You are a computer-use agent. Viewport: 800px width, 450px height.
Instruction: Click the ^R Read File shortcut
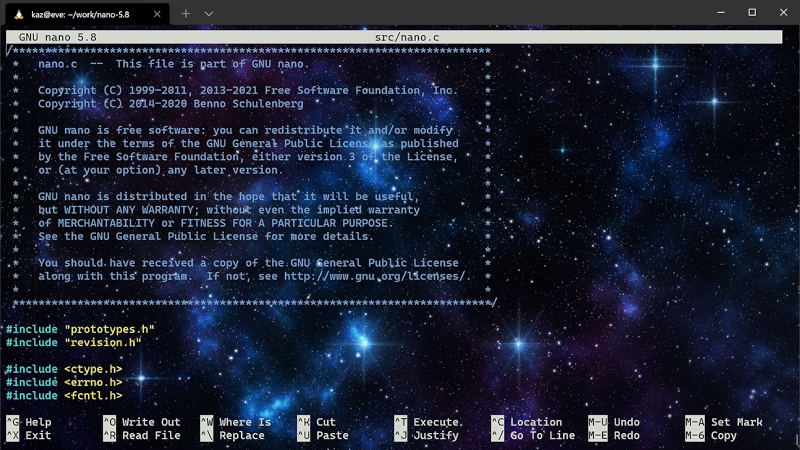tap(142, 435)
